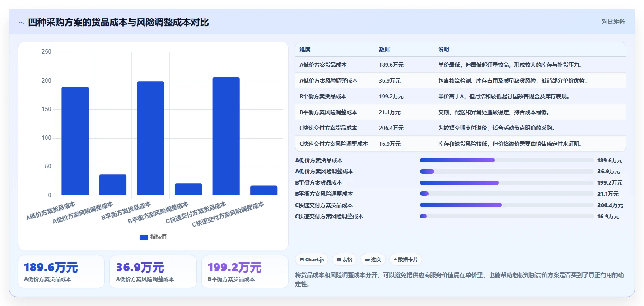The image size is (644, 306).
Task: Click the A低价方案货品成本 x-axis label on the chart
Action: (51, 210)
